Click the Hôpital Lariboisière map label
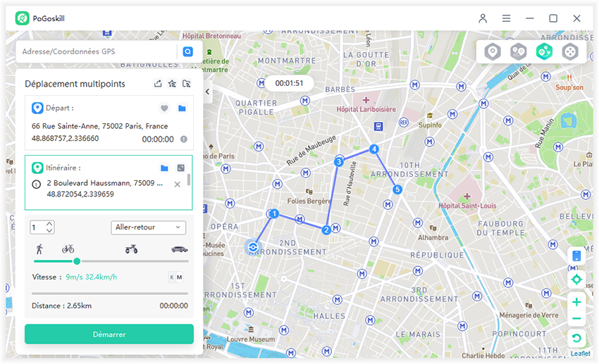The image size is (599, 364). pyautogui.click(x=366, y=110)
